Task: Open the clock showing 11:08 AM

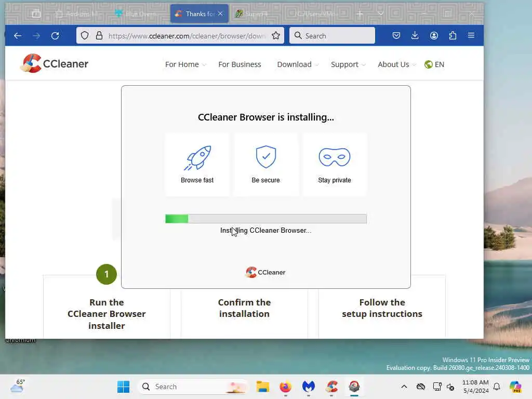Action: click(x=476, y=387)
